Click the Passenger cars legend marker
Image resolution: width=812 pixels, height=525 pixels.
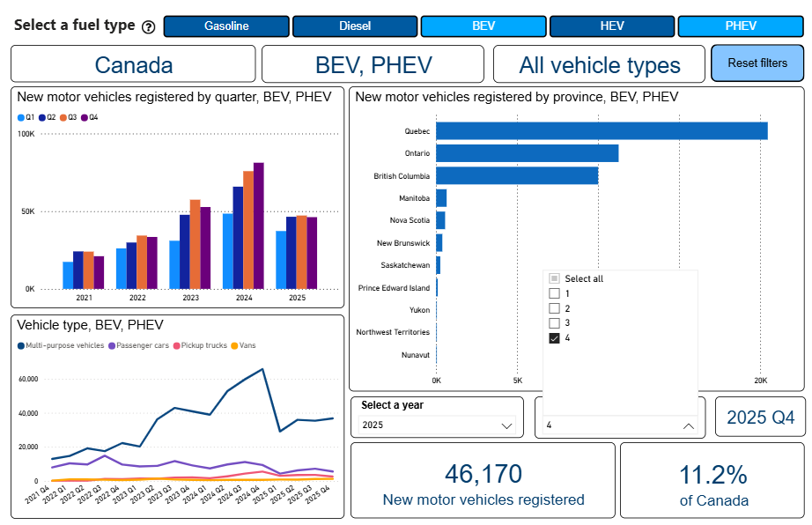pos(112,345)
